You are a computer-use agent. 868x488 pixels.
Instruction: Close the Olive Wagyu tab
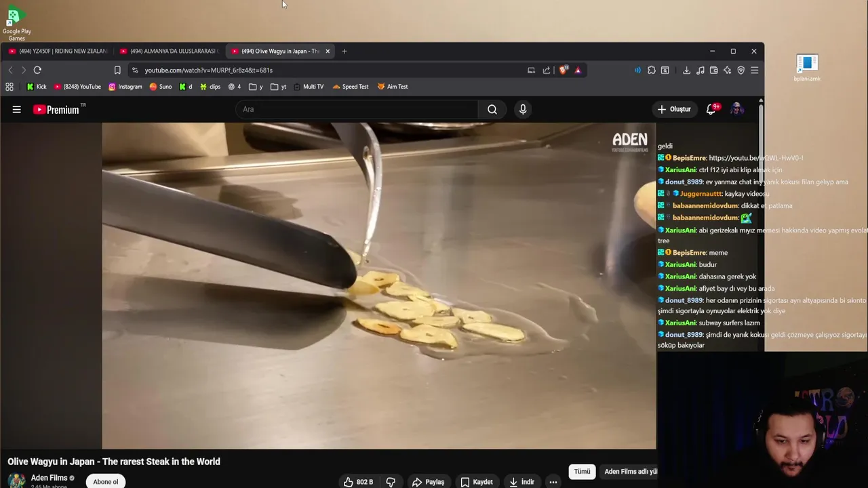[328, 51]
